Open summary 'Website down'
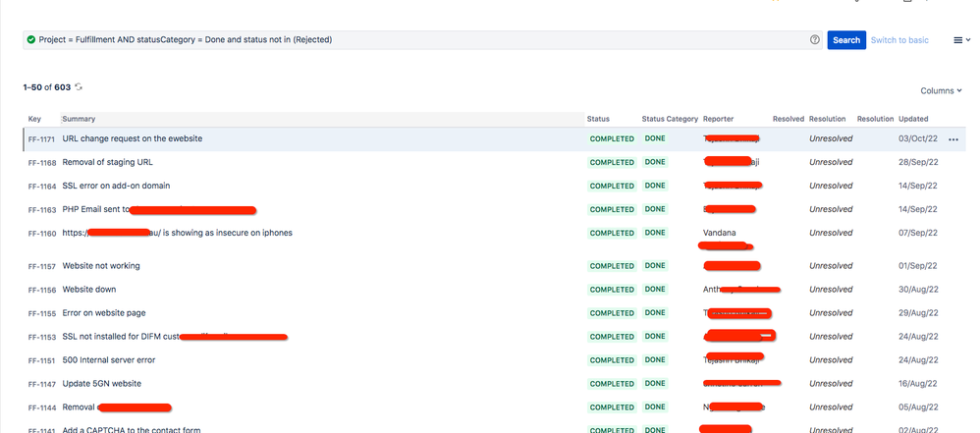This screenshot has height=433, width=980. (x=88, y=290)
